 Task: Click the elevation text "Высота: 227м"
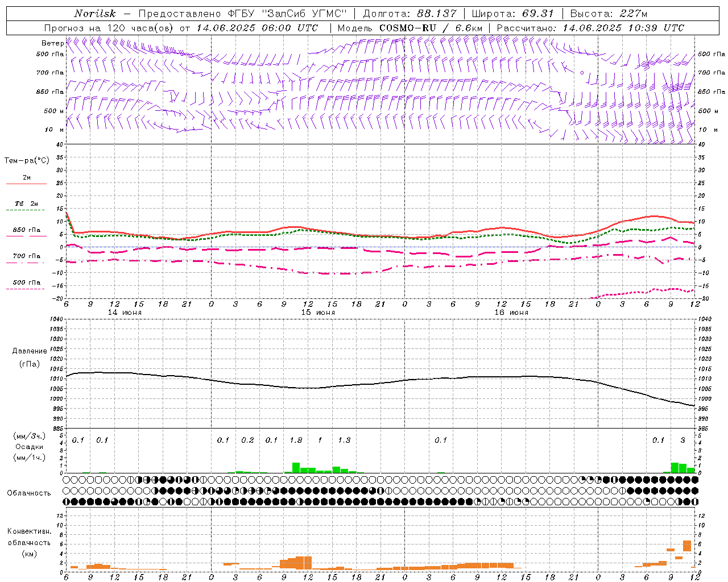point(609,14)
